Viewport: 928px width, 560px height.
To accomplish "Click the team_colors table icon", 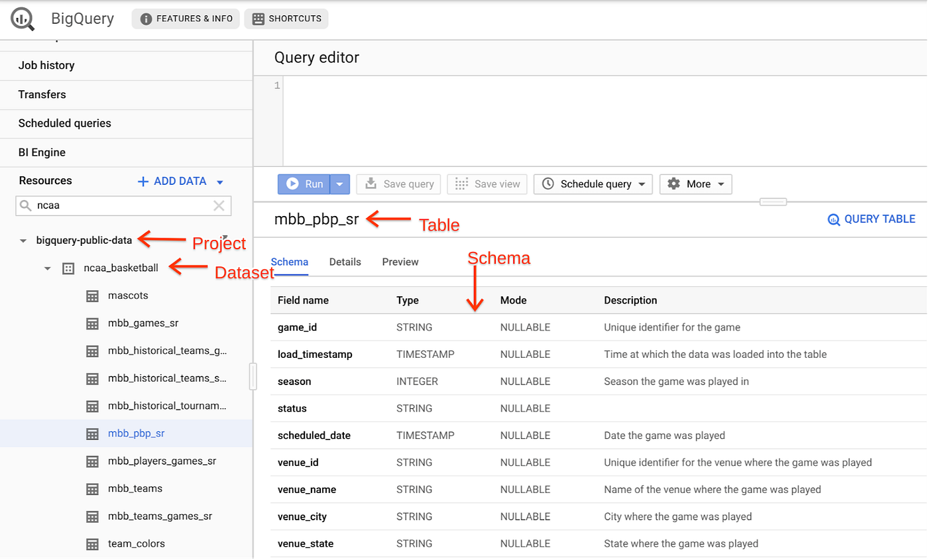I will (x=92, y=543).
